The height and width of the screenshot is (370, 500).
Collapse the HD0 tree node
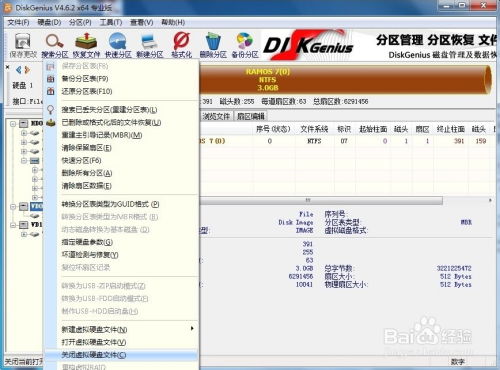coord(13,124)
